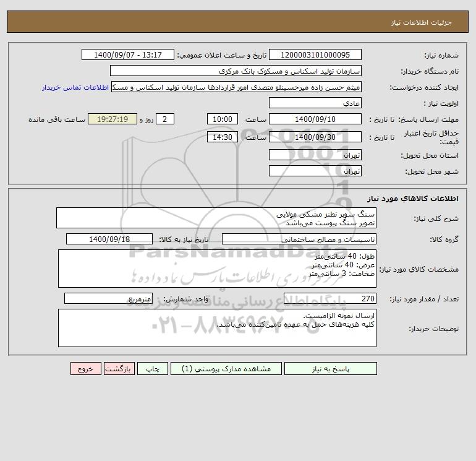Click the unit field مترمربع
This screenshot has height=461, width=476.
coord(108,298)
